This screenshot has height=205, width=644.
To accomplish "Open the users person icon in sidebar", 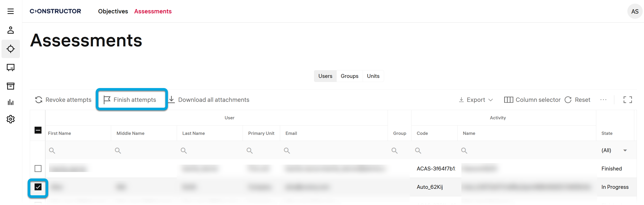I will (11, 30).
